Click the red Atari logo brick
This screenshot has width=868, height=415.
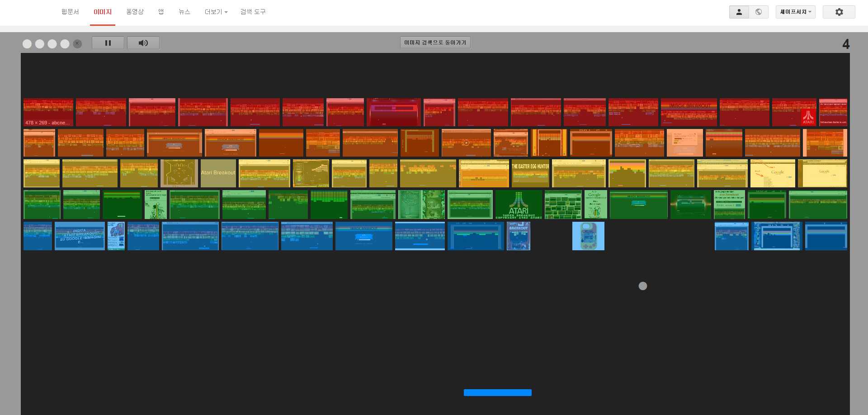coord(794,112)
